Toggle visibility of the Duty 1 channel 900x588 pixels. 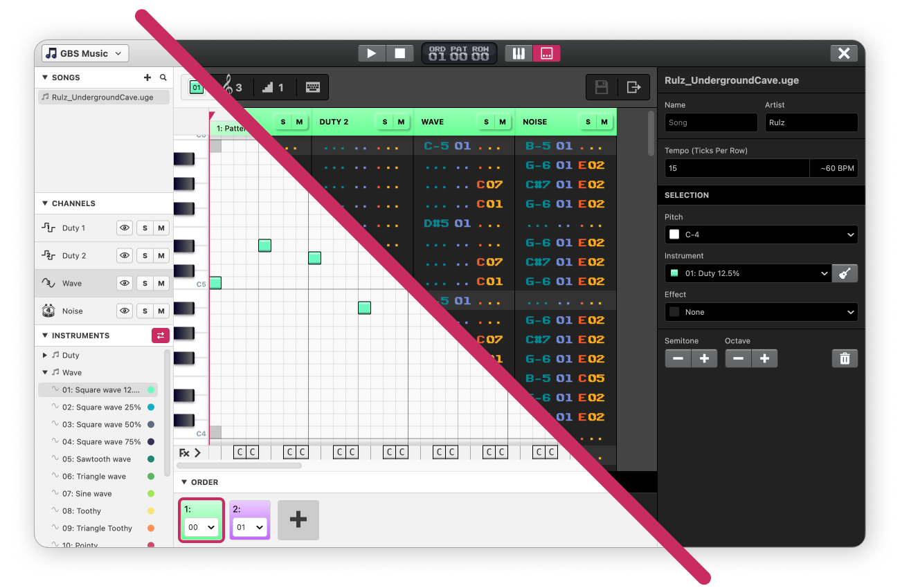pyautogui.click(x=125, y=228)
